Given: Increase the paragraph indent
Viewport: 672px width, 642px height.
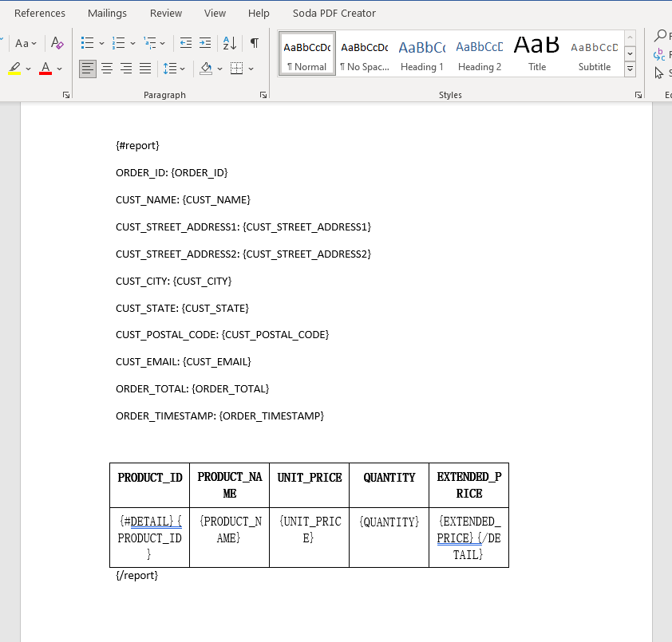Looking at the screenshot, I should [x=205, y=43].
